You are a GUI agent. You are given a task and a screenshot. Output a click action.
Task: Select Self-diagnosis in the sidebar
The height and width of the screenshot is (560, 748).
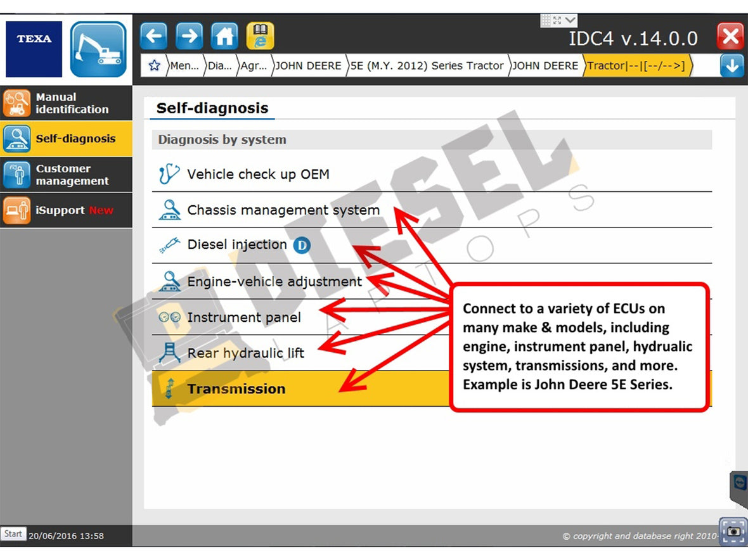(x=67, y=139)
